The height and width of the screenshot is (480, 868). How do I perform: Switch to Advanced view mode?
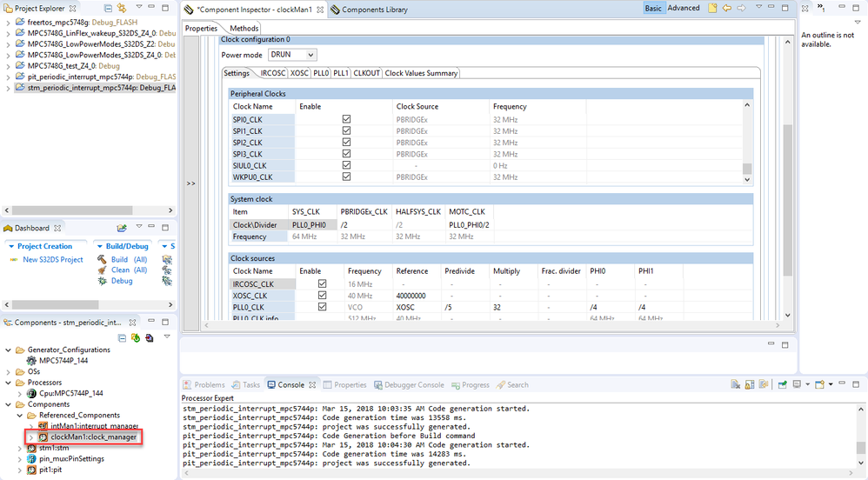click(684, 9)
